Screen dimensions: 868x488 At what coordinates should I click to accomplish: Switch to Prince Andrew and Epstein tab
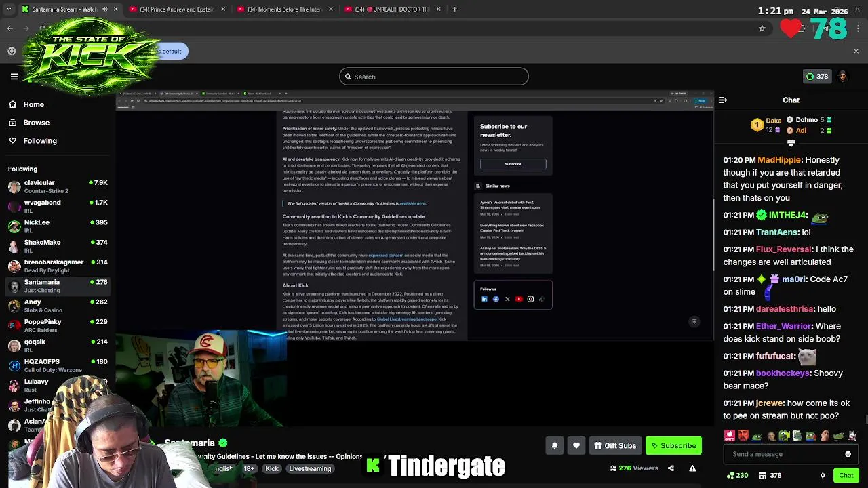click(176, 9)
